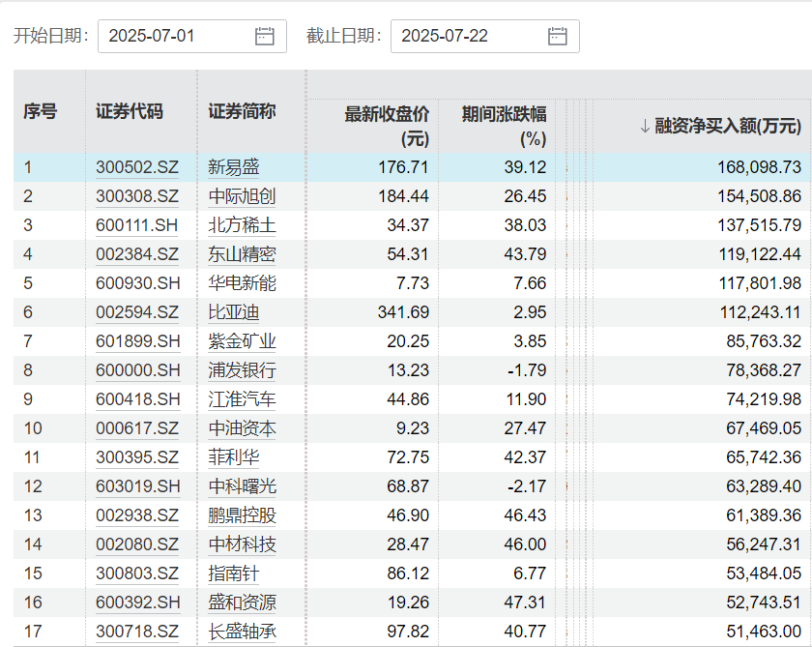Open the end date calendar icon
Image resolution: width=812 pixels, height=647 pixels.
tap(558, 37)
